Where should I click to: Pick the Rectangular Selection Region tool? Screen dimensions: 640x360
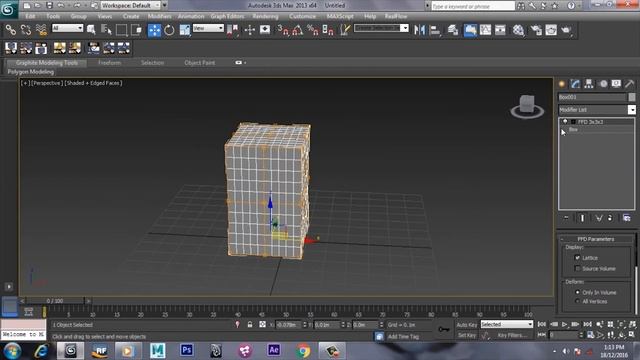tap(121, 30)
